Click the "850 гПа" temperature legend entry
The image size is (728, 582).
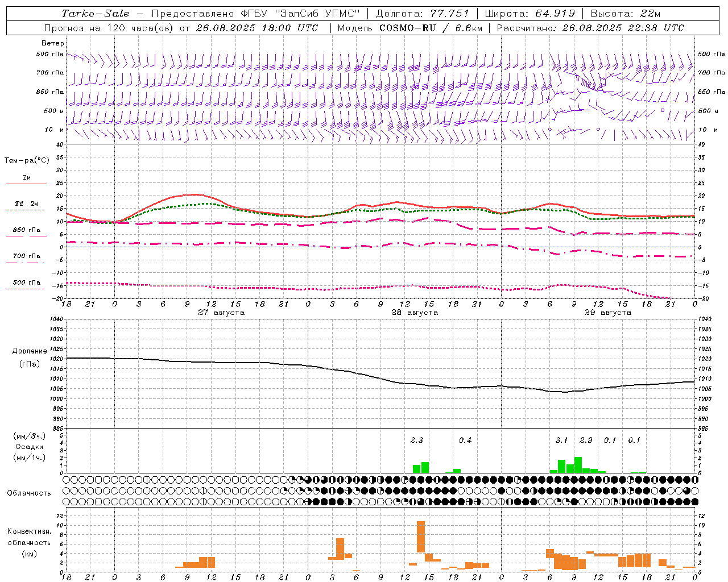click(x=26, y=230)
